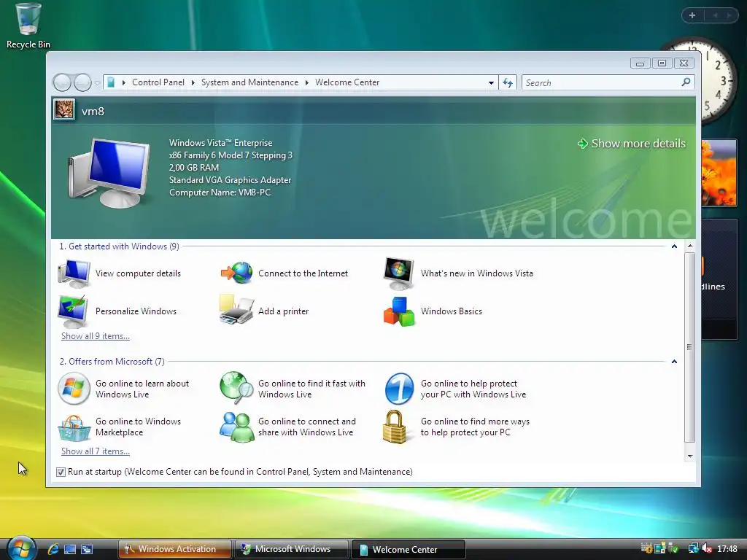Image resolution: width=747 pixels, height=560 pixels.
Task: Open the Windows Marketplace basket icon
Action: (x=74, y=427)
